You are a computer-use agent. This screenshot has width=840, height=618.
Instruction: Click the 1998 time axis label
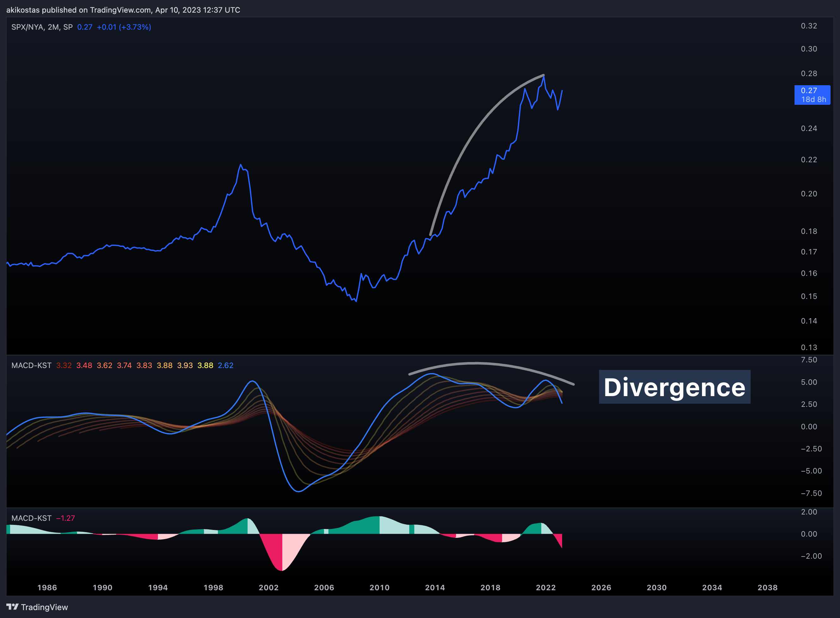213,587
